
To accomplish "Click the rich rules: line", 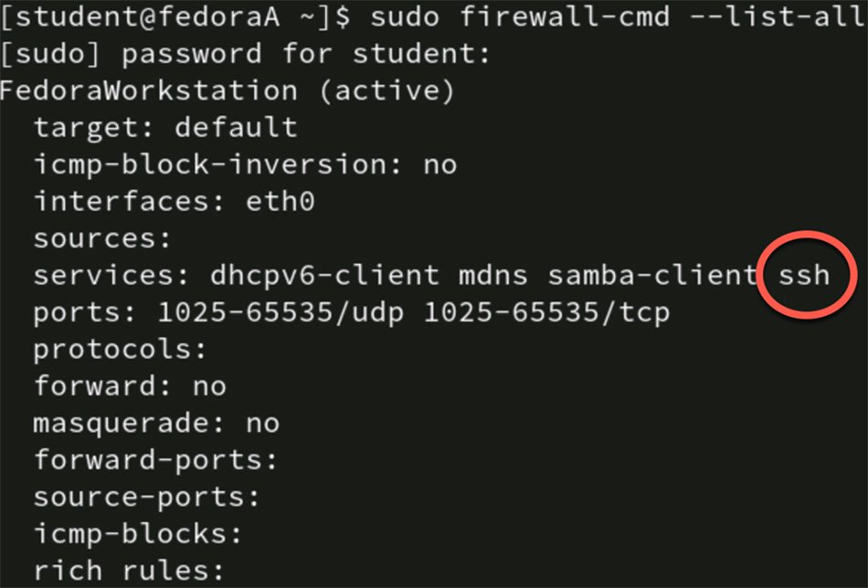I will [129, 572].
